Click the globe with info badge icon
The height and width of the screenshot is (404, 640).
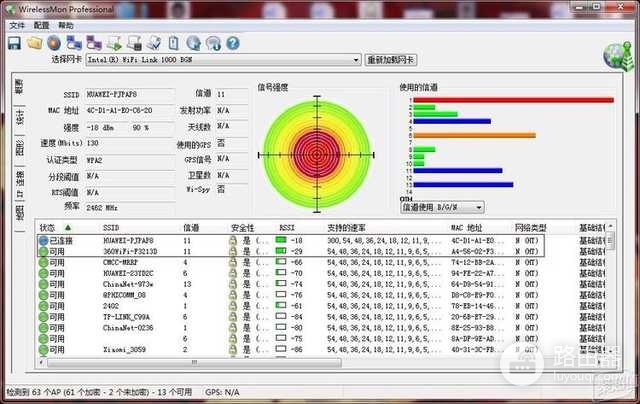(x=213, y=43)
